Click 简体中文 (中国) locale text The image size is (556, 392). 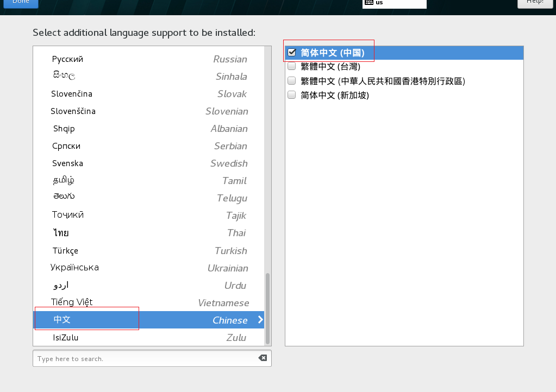pos(332,53)
